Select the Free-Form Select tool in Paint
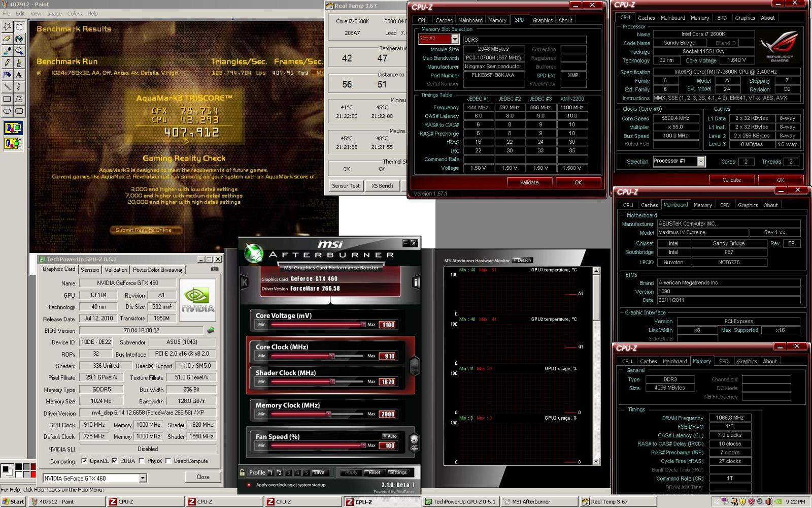This screenshot has width=812, height=508. click(7, 26)
